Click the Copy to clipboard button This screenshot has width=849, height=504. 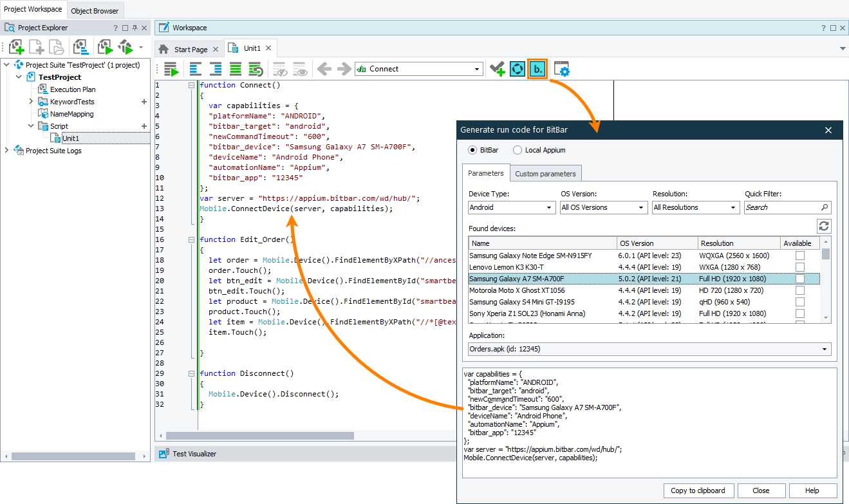tap(698, 490)
